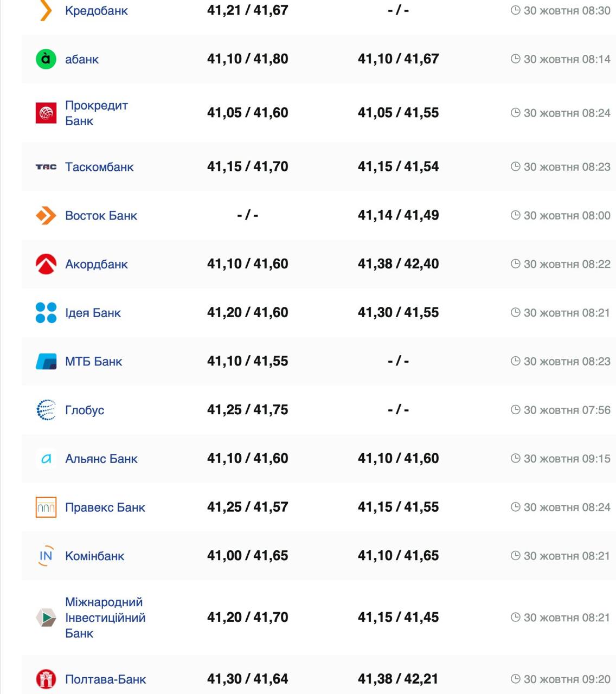Screen dimensions: 616x694
Task: Open the Акордбанк name link
Action: (x=97, y=264)
